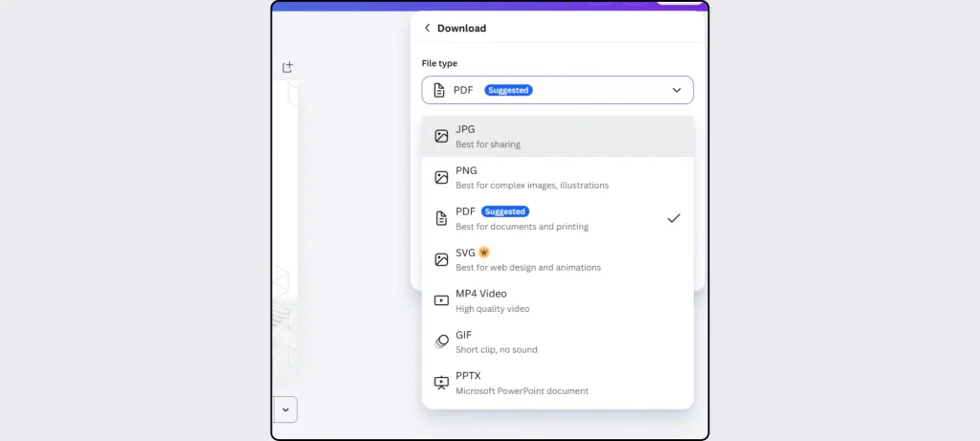Open the bottom-left chevron dropdown
The image size is (980, 441).
point(285,409)
